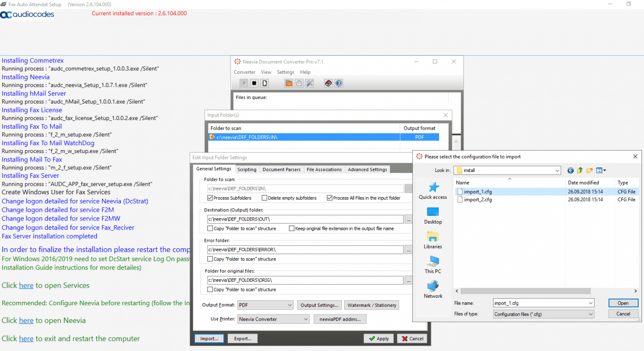Open the Neevia help book icon
The width and height of the screenshot is (644, 351).
click(328, 83)
